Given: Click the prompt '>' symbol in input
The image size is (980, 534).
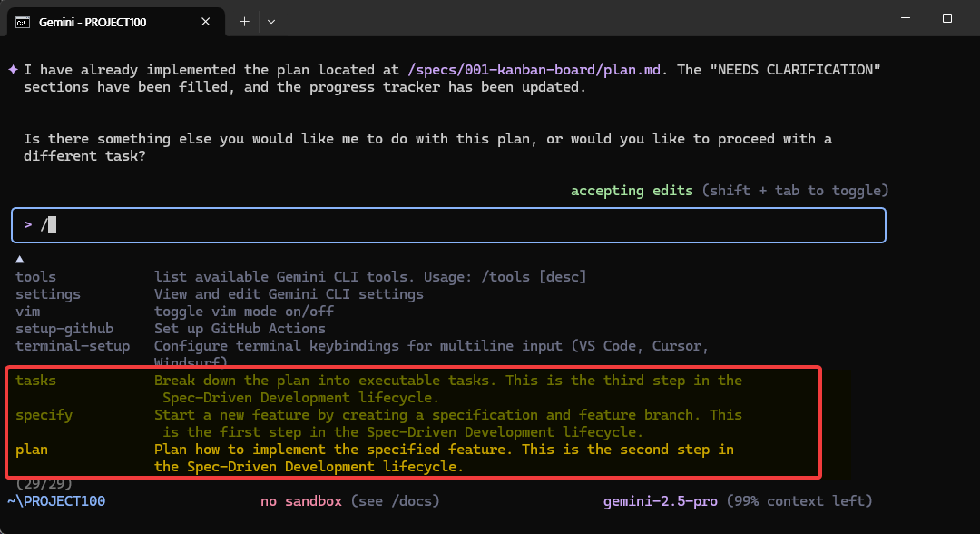Looking at the screenshot, I should pos(28,224).
